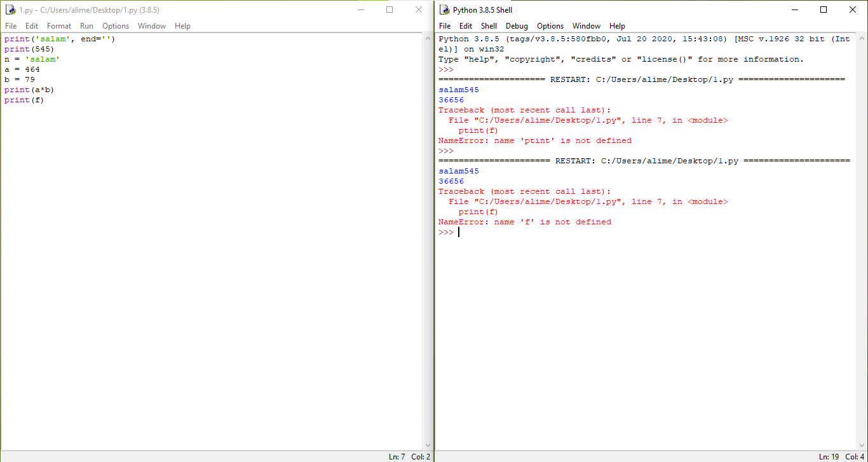Click the NameError 'f' is not defined line
This screenshot has height=462, width=868.
[525, 222]
